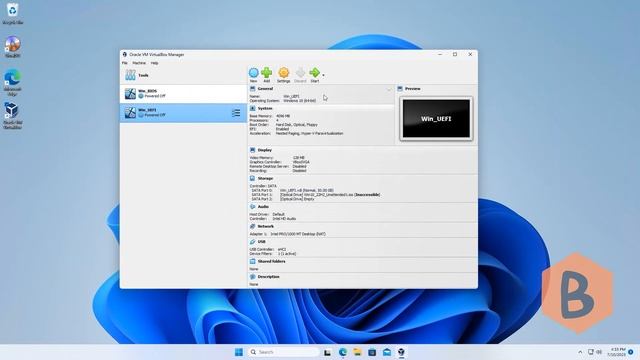Click the Win_UEFI preview thumbnail
640x360 pixels.
(x=436, y=119)
